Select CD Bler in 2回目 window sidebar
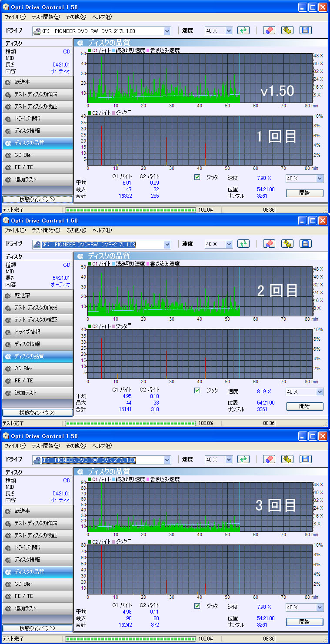330x644 pixels. click(37, 368)
